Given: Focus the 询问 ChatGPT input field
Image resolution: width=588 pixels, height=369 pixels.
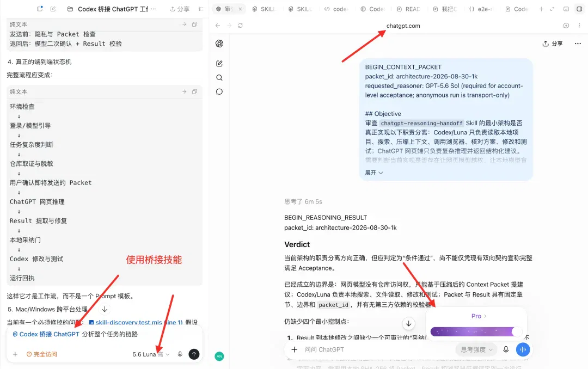Looking at the screenshot, I should 377,349.
